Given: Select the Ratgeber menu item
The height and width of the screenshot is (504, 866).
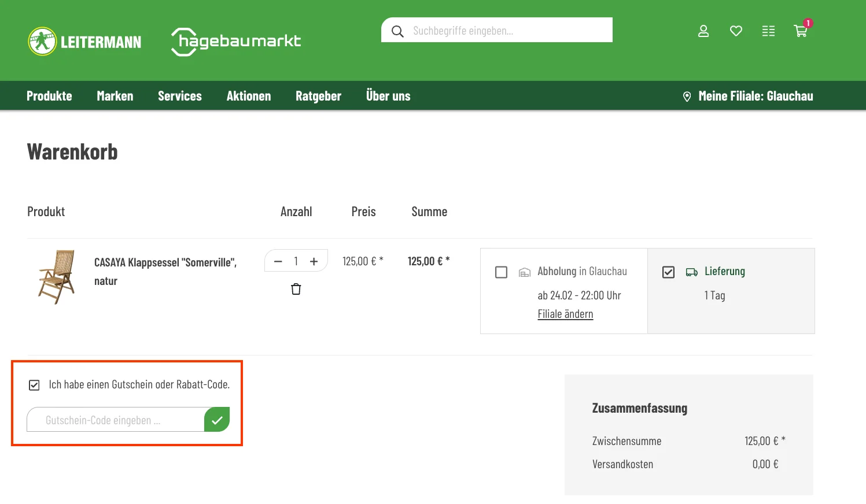Looking at the screenshot, I should 318,95.
